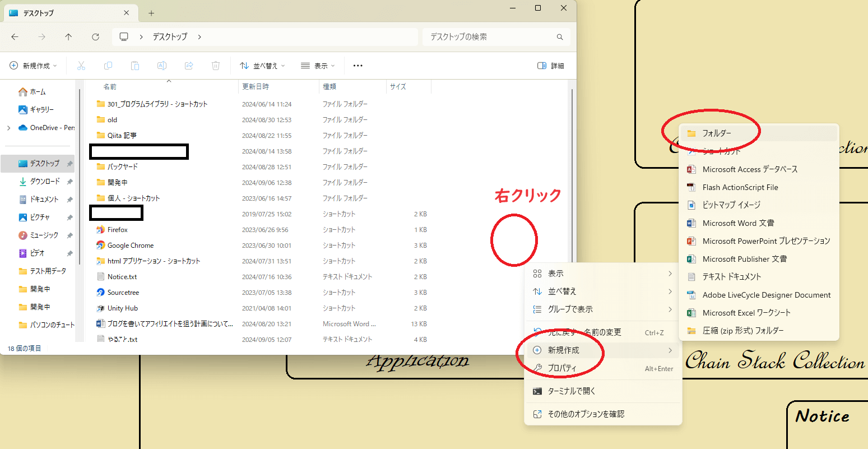Open ドキュメント in the navigation pane
The height and width of the screenshot is (449, 868).
[38, 200]
